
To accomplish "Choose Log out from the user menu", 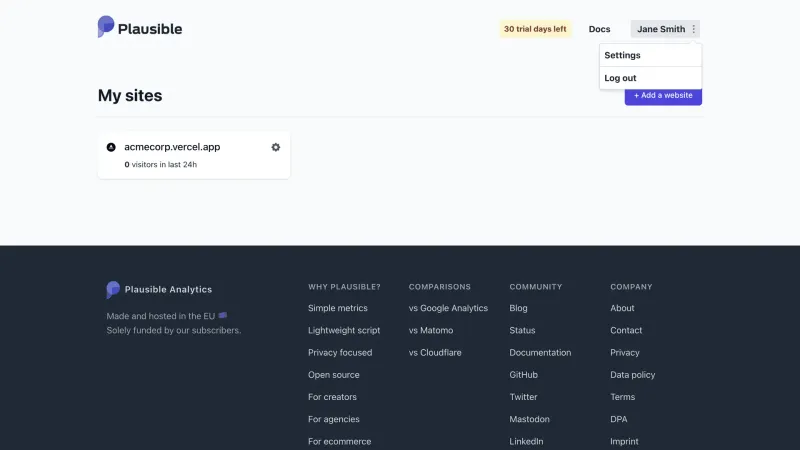I will coord(651,78).
